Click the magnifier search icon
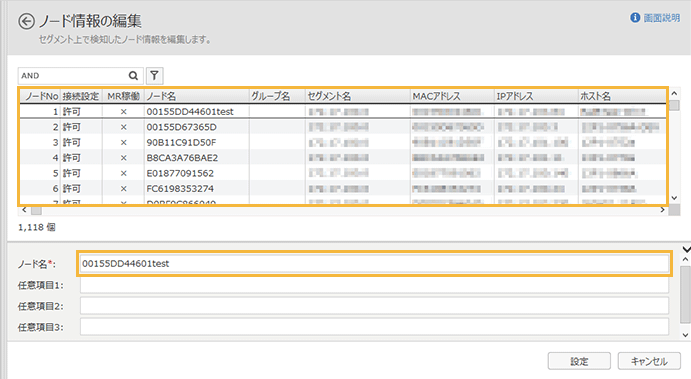Image resolution: width=691 pixels, height=379 pixels. tap(134, 76)
